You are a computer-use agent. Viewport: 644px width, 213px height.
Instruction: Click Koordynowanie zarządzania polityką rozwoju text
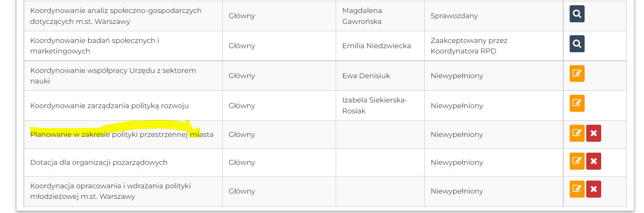tap(109, 106)
